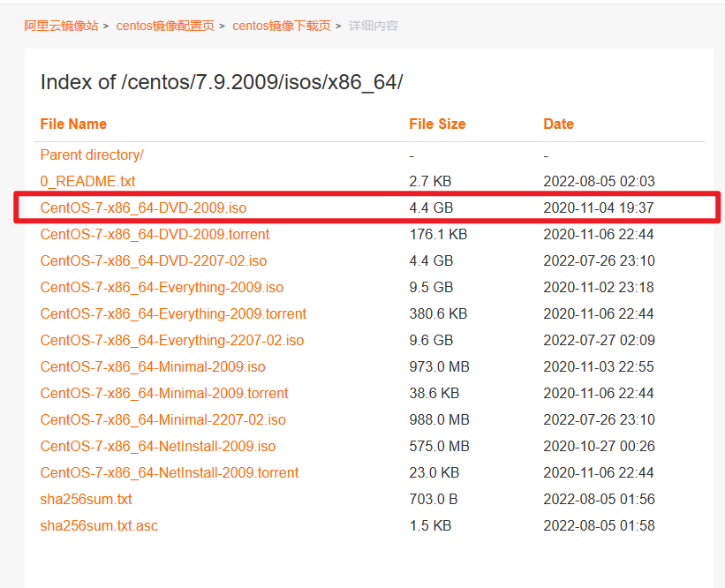Click the 2.7 KB size of 0_README.txt

(430, 181)
